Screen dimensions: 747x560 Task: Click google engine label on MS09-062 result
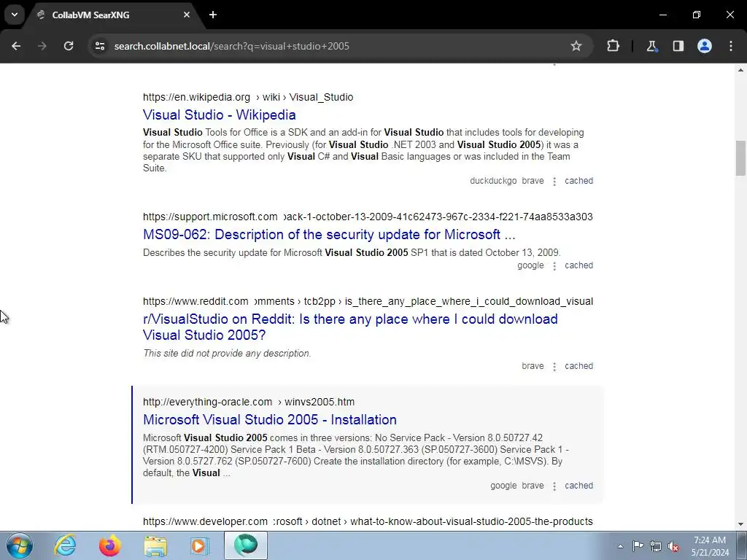click(x=530, y=265)
